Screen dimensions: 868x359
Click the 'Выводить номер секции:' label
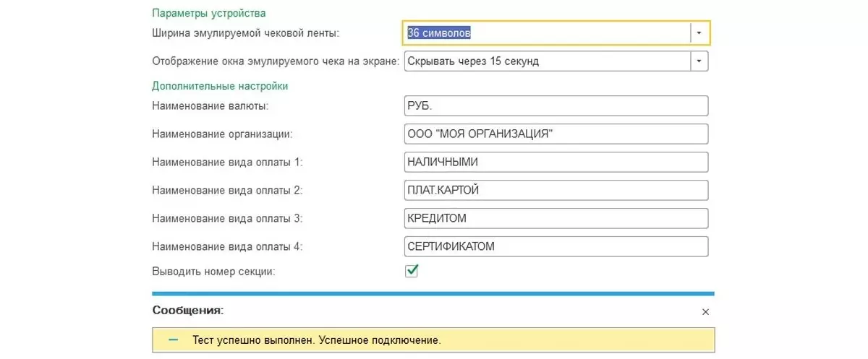pos(214,272)
